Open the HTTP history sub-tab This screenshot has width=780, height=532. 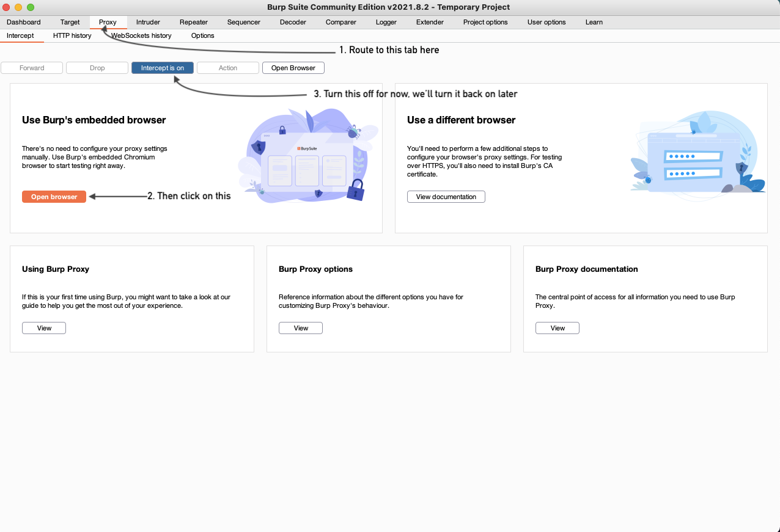click(x=72, y=35)
